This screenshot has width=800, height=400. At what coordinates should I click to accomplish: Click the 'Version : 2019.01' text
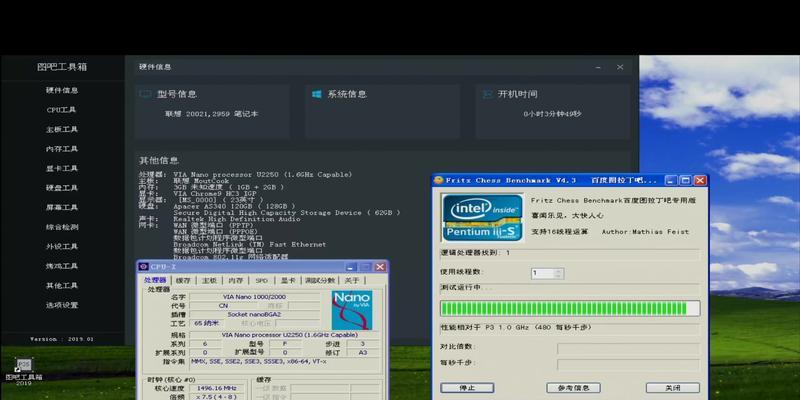click(x=62, y=339)
